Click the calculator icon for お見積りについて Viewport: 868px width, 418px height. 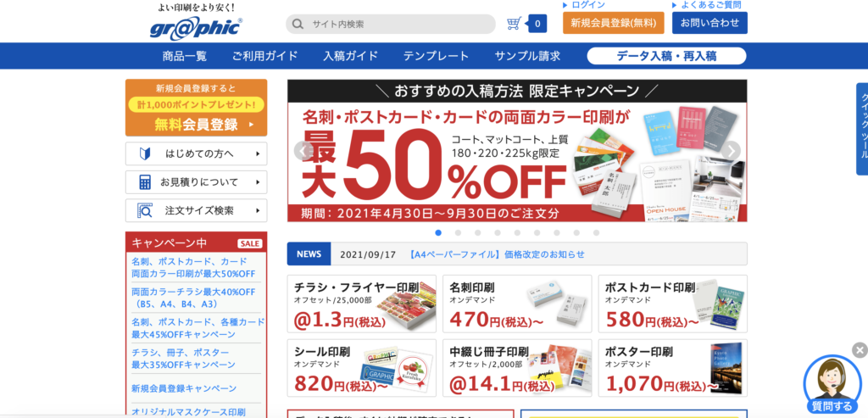point(145,182)
